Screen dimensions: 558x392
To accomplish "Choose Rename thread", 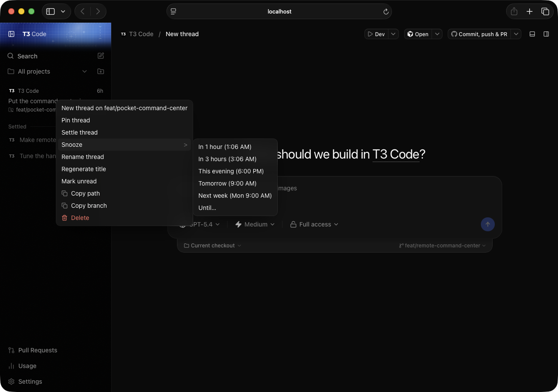I will coord(125,157).
